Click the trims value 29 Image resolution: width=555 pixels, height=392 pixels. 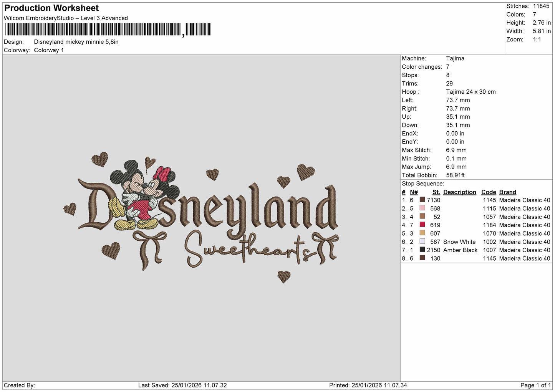(x=449, y=83)
